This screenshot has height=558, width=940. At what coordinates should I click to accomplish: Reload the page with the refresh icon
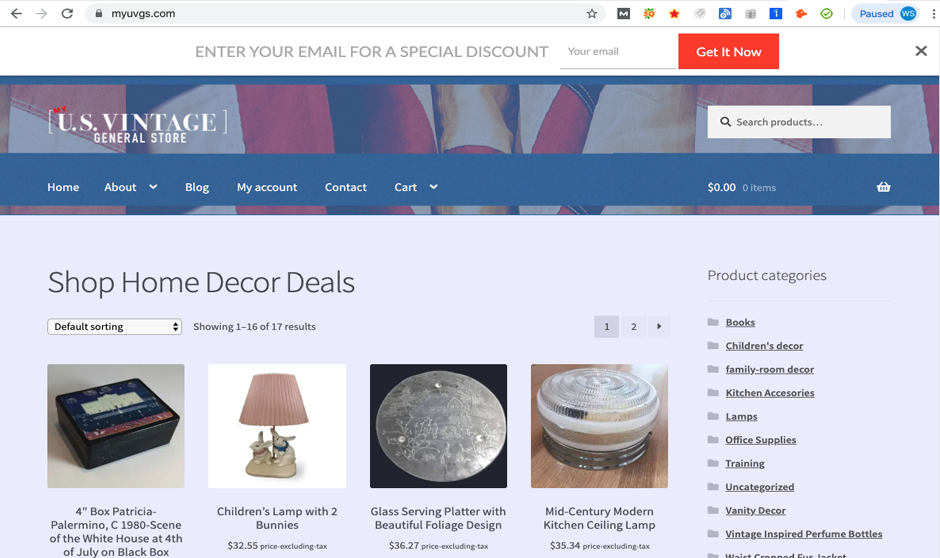click(67, 13)
